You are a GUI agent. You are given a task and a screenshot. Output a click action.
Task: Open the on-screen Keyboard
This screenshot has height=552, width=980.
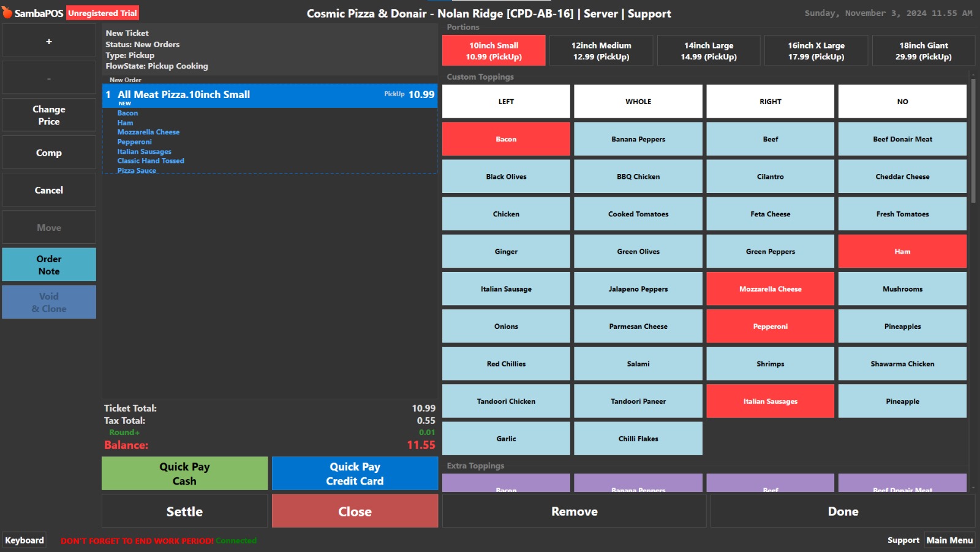[x=24, y=540]
